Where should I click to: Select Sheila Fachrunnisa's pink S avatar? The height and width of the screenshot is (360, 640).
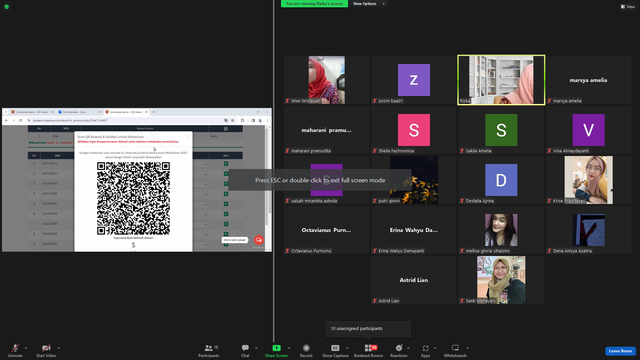(414, 130)
